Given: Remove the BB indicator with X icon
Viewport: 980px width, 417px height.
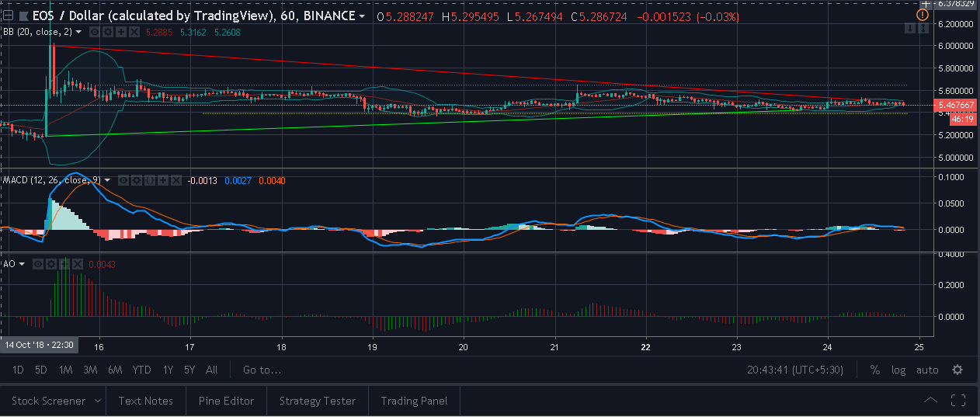Looking at the screenshot, I should [x=134, y=32].
